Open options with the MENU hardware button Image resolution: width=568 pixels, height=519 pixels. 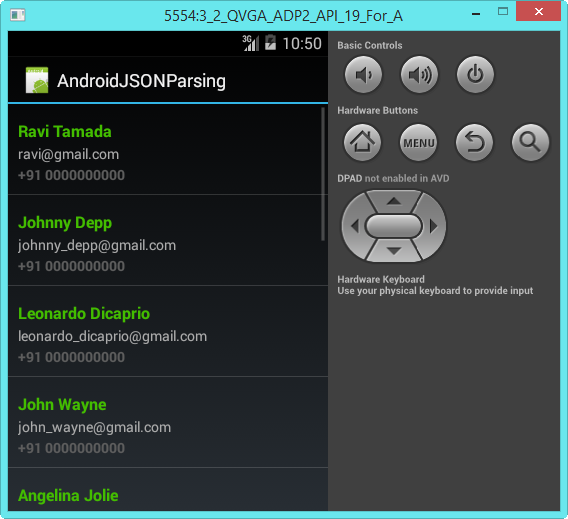tap(418, 142)
